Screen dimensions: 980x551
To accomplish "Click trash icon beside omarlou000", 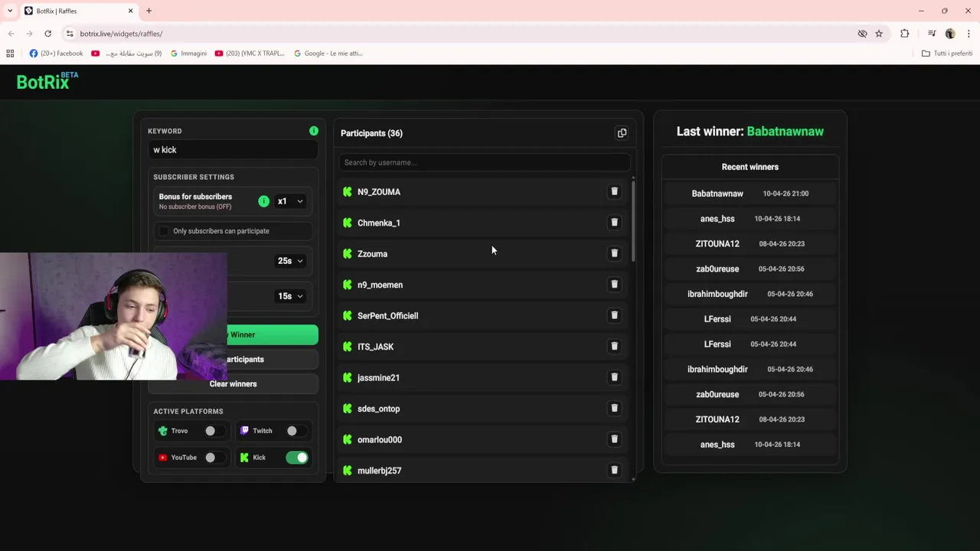I will pos(614,439).
